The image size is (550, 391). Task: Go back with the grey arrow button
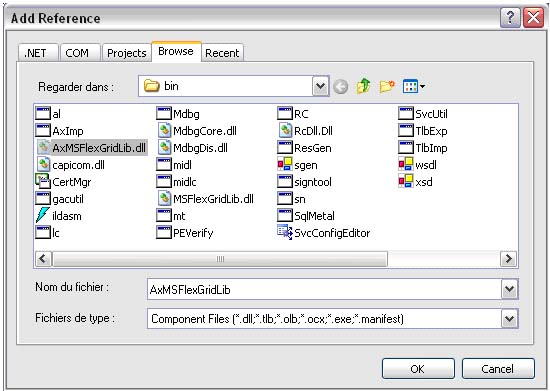click(x=341, y=86)
